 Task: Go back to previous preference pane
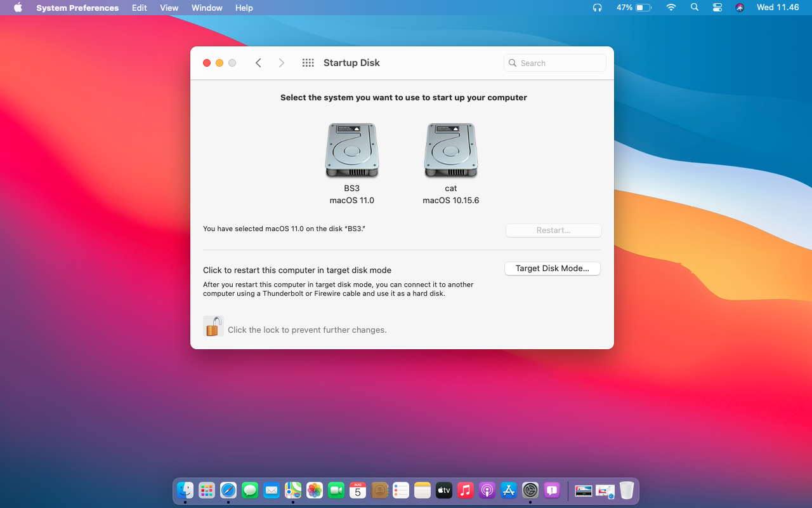click(258, 63)
